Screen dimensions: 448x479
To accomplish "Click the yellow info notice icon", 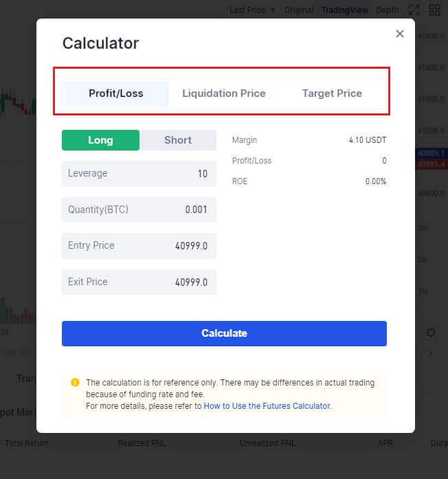I will (x=75, y=382).
